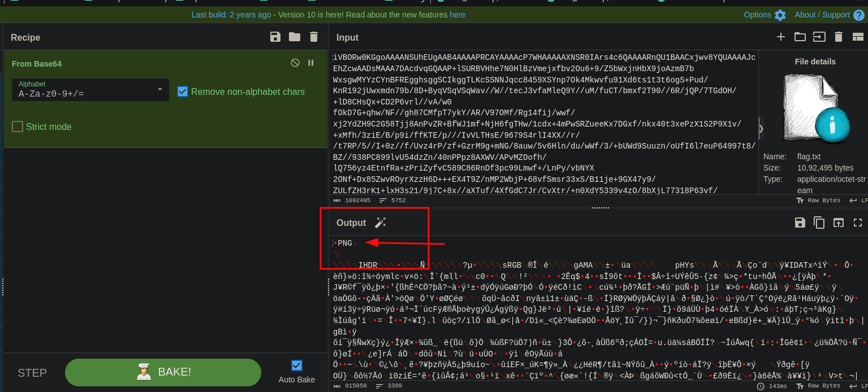This screenshot has width=868, height=392.
Task: Load a recipe with the folder icon
Action: 295,37
